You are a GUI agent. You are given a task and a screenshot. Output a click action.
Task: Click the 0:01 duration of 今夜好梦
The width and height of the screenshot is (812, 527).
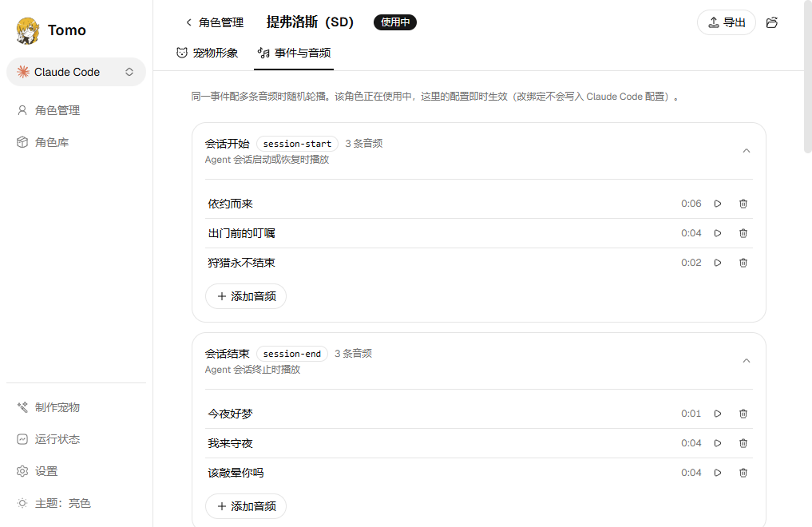point(691,414)
